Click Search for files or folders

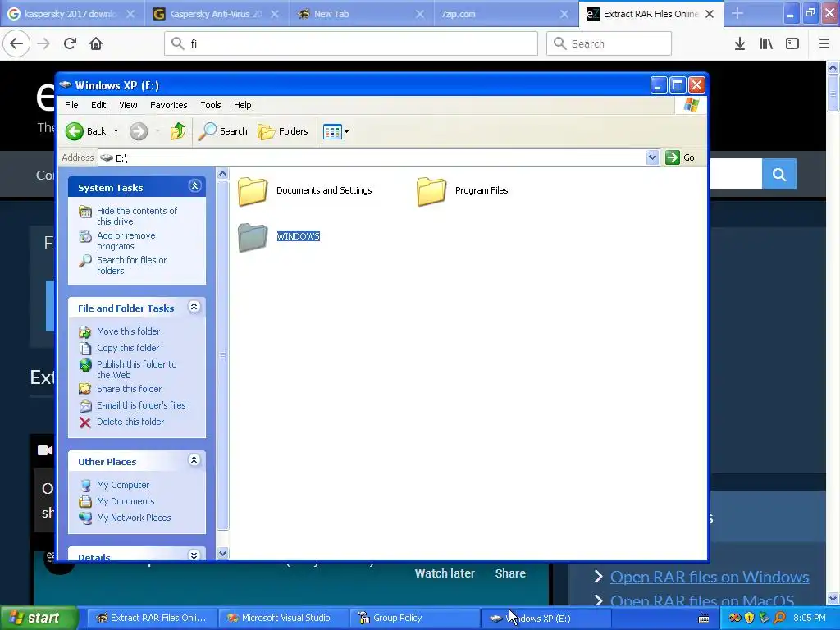click(132, 265)
